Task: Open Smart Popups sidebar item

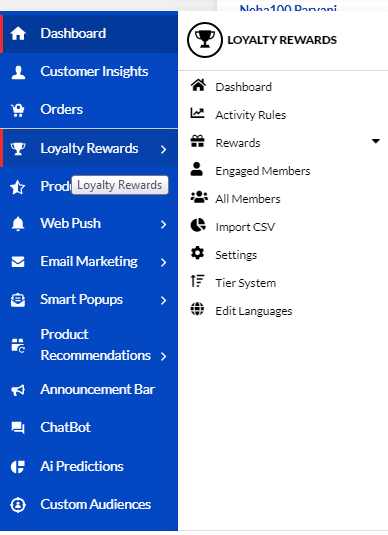Action: pyautogui.click(x=89, y=300)
